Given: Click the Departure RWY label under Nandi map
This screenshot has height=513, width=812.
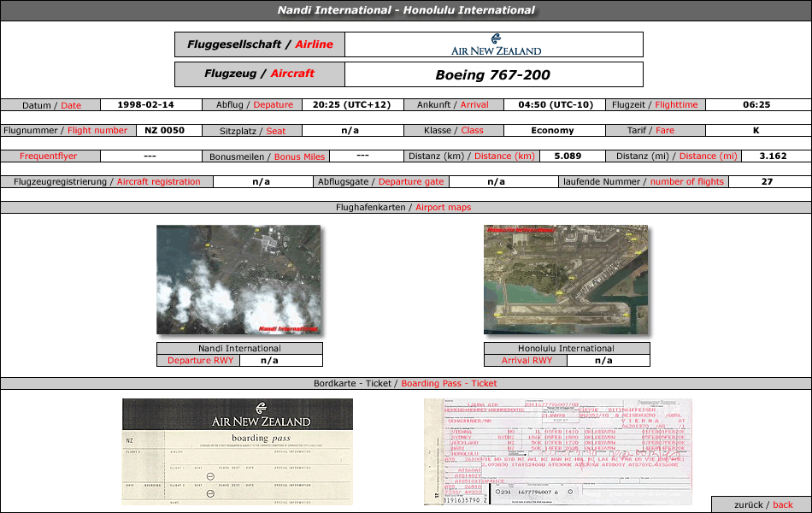Looking at the screenshot, I should click(198, 360).
